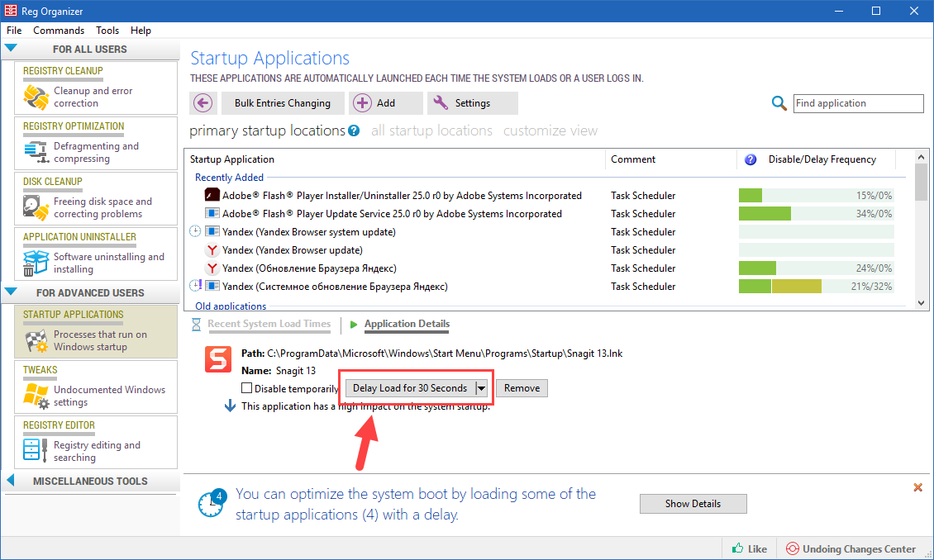
Task: Open the Delay Load dropdown
Action: tap(481, 388)
